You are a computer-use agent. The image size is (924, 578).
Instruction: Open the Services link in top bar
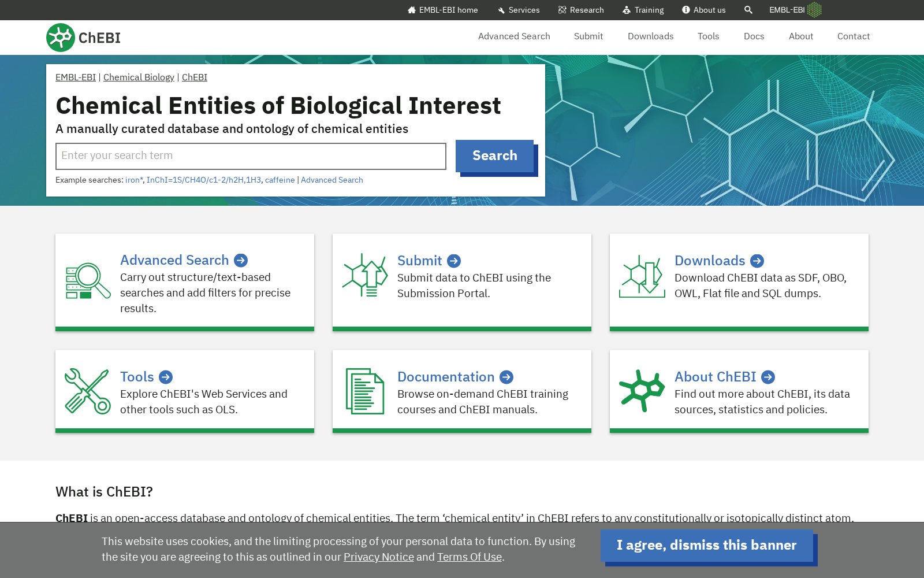[x=524, y=10]
